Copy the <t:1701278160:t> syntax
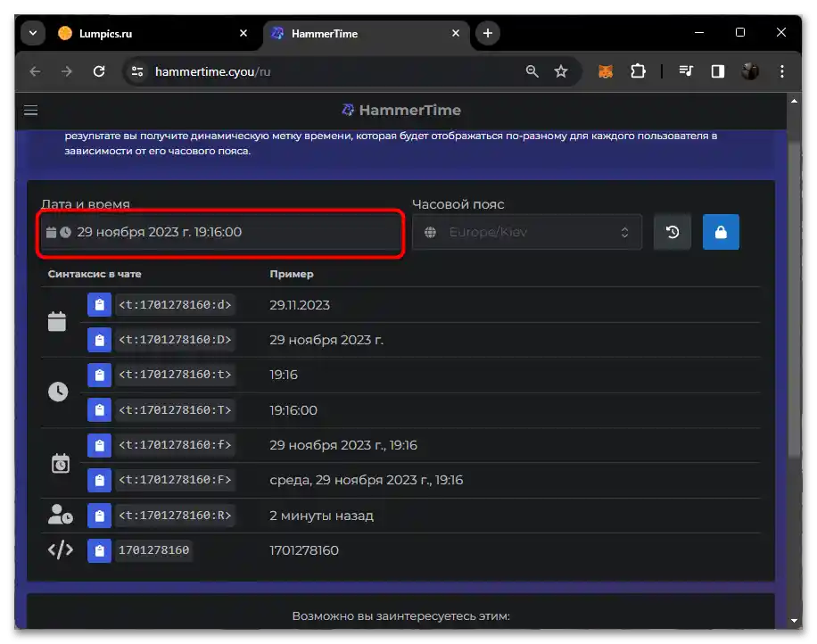This screenshot has width=817, height=644. click(x=99, y=375)
